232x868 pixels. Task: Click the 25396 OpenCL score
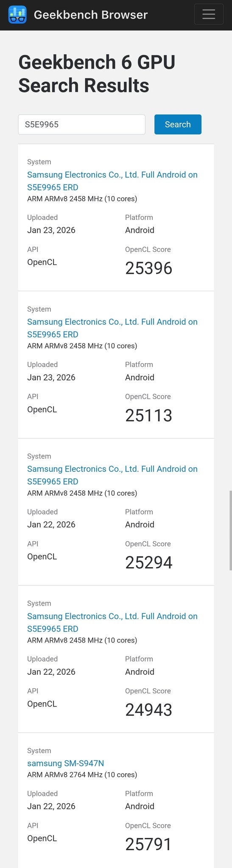149,268
